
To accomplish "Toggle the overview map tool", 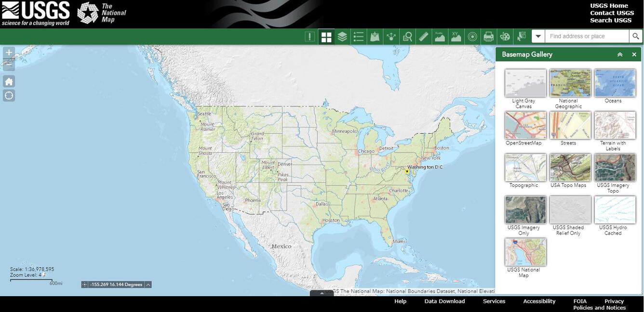I will coord(472,36).
